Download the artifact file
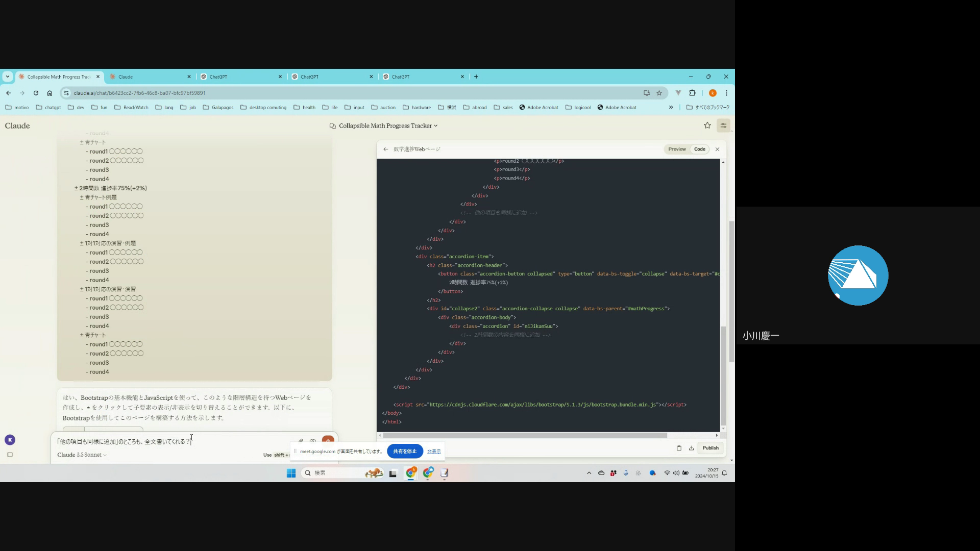 [x=691, y=448]
